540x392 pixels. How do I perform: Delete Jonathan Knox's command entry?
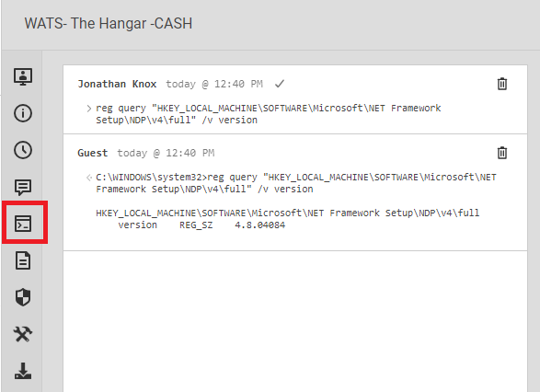click(501, 84)
